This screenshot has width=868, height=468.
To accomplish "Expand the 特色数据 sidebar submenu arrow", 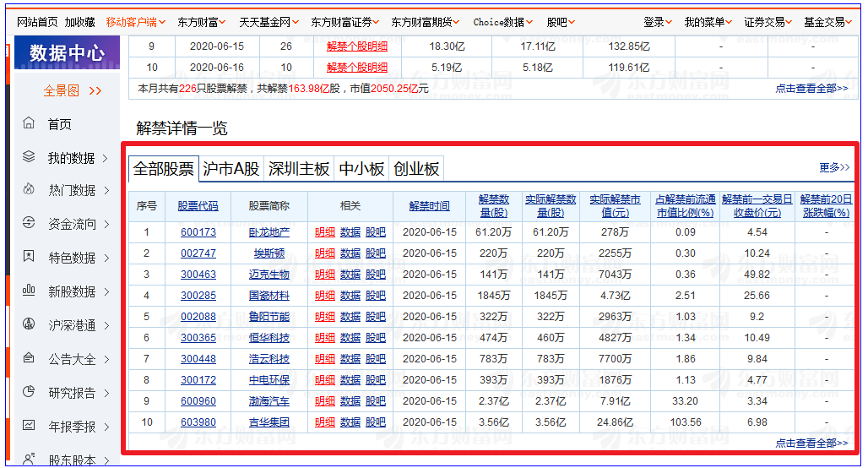I will point(106,258).
